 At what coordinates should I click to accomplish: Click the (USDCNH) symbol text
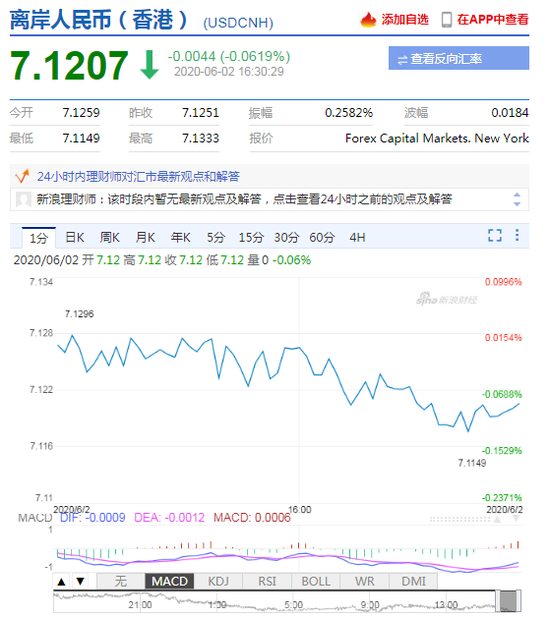tap(238, 23)
